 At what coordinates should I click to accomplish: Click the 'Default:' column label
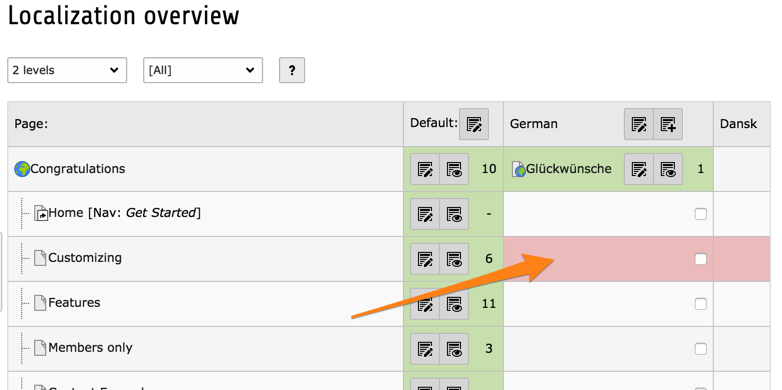click(433, 123)
